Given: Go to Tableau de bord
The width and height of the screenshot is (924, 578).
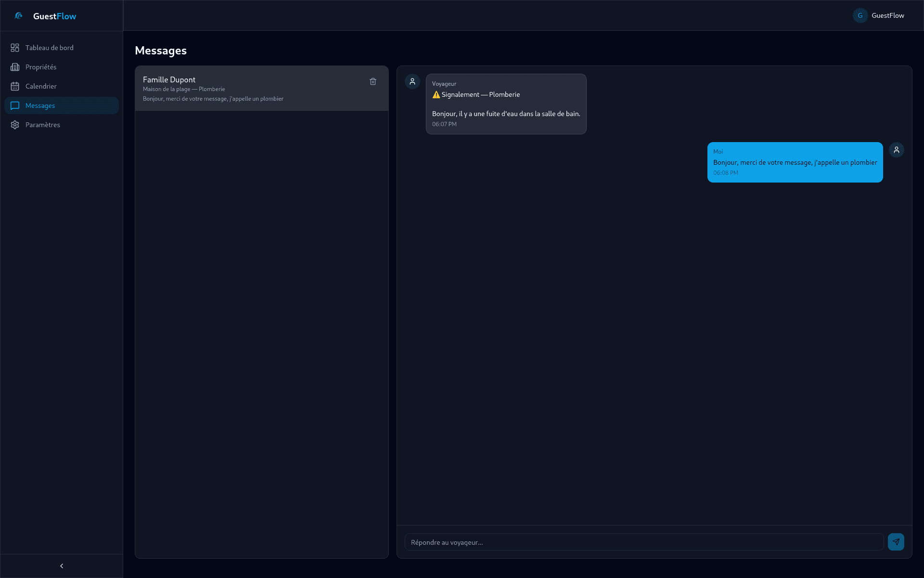Looking at the screenshot, I should tap(50, 48).
